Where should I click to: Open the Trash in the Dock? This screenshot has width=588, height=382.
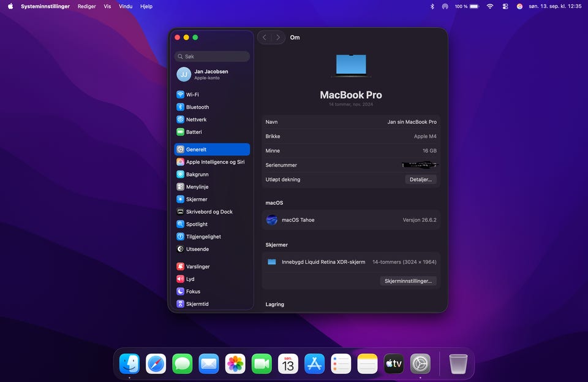458,364
